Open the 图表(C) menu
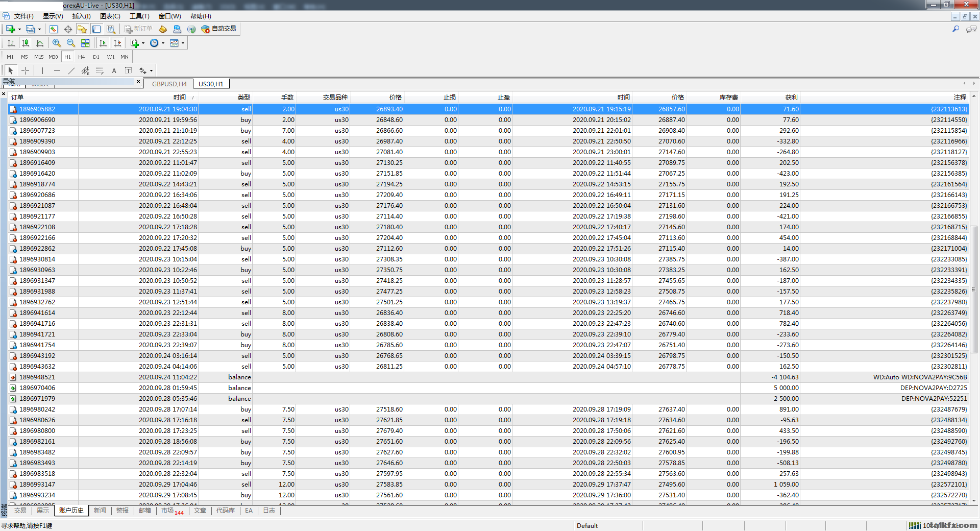This screenshot has height=531, width=980. click(110, 16)
